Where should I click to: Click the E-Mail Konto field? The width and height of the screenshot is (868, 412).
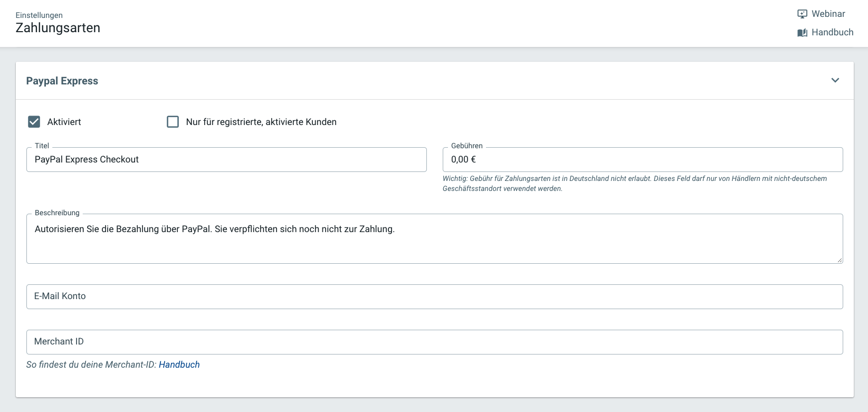click(434, 296)
